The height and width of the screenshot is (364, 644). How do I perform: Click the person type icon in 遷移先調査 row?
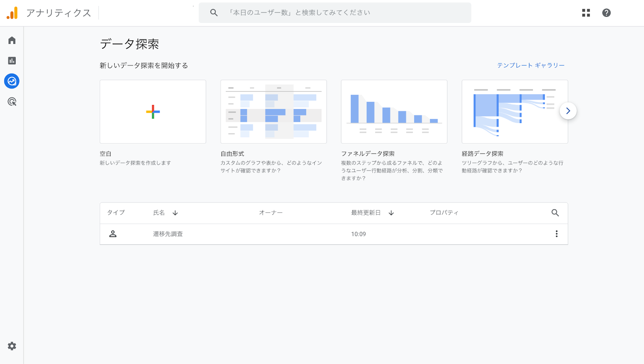click(x=113, y=234)
